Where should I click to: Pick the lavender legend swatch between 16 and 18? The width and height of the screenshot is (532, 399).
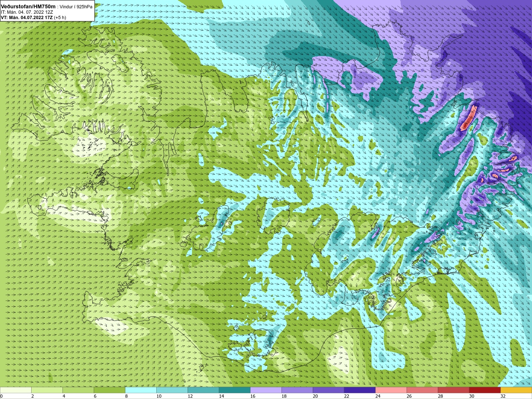click(266, 390)
